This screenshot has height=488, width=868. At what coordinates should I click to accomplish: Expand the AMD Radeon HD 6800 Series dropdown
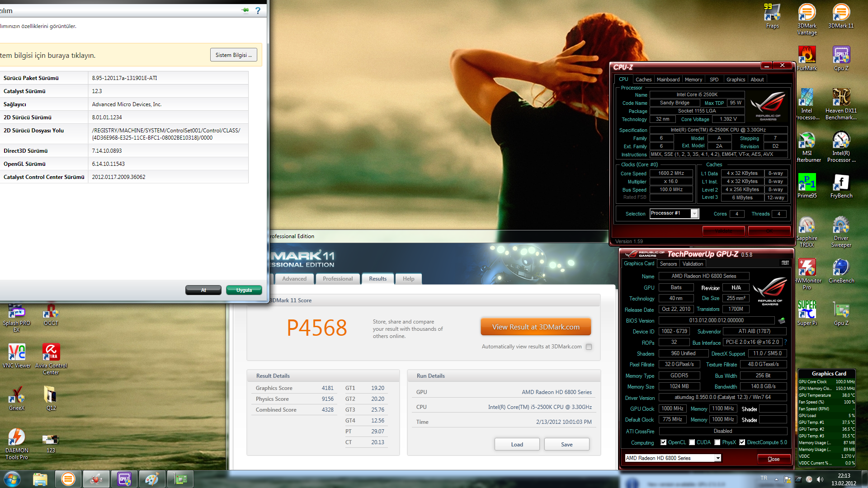(x=717, y=458)
